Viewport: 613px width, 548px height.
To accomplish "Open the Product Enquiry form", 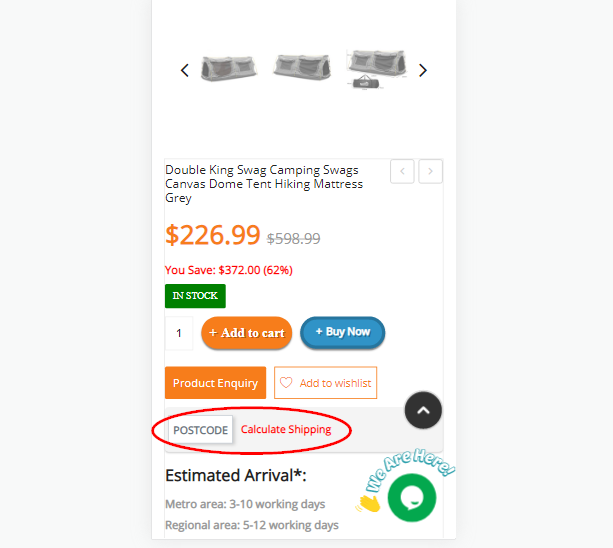I will (x=215, y=383).
